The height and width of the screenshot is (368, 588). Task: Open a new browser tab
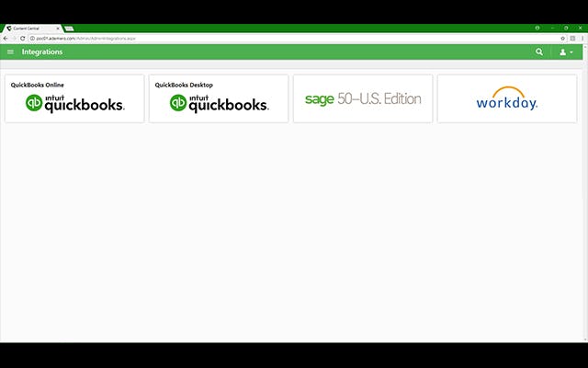click(x=69, y=29)
